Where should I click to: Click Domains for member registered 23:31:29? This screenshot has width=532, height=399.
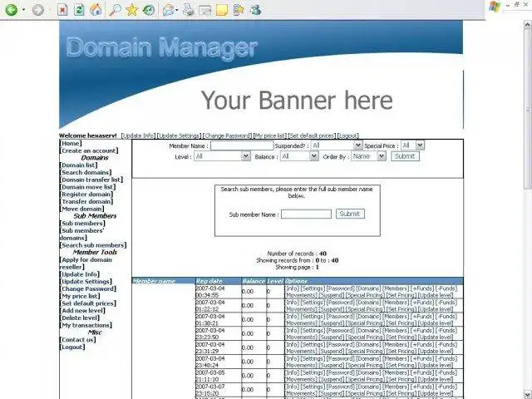tap(368, 344)
